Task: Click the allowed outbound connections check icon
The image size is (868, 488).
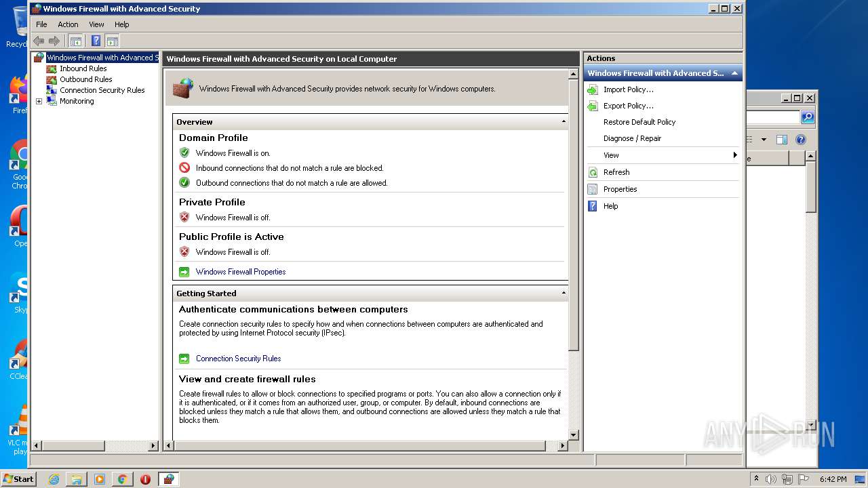Action: (184, 182)
